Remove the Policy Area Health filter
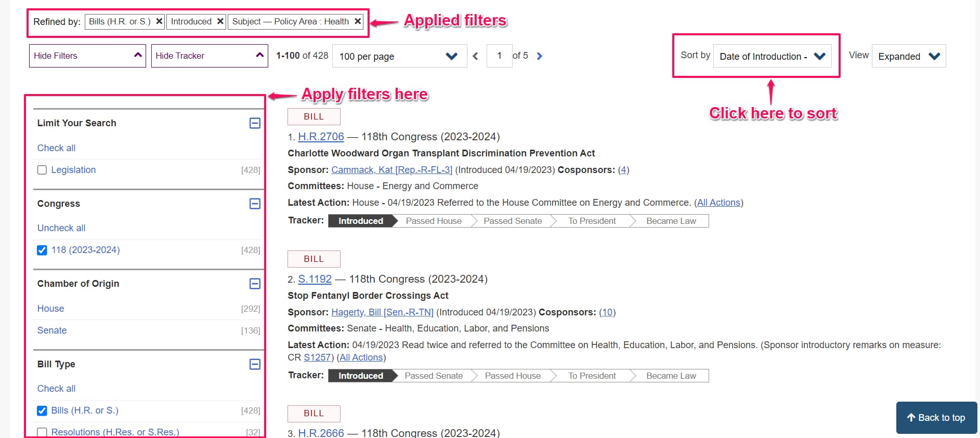The width and height of the screenshot is (980, 438). pos(357,21)
